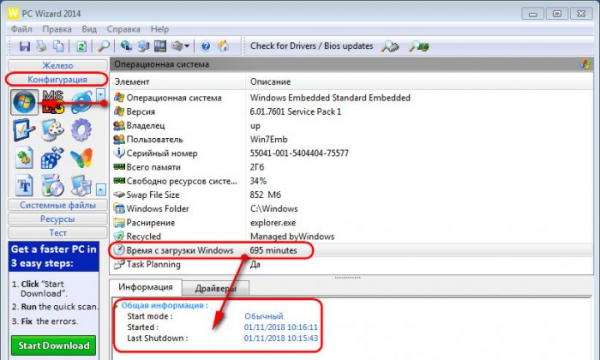The height and width of the screenshot is (360, 600).
Task: Open the tools dropdown arrow in toolbar
Action: coord(187,46)
